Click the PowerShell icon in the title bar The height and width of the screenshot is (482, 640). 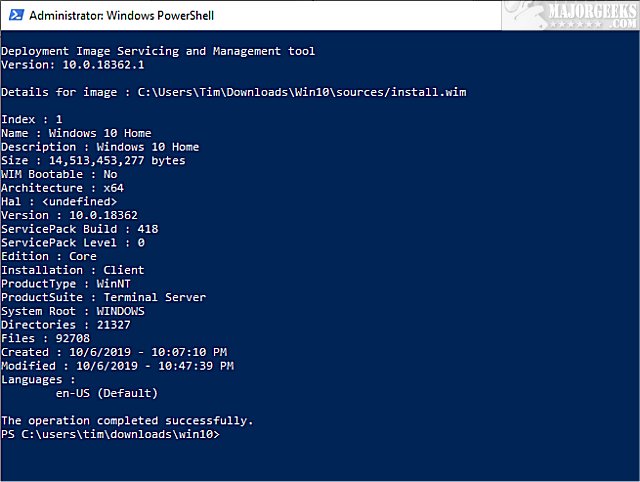tap(13, 16)
